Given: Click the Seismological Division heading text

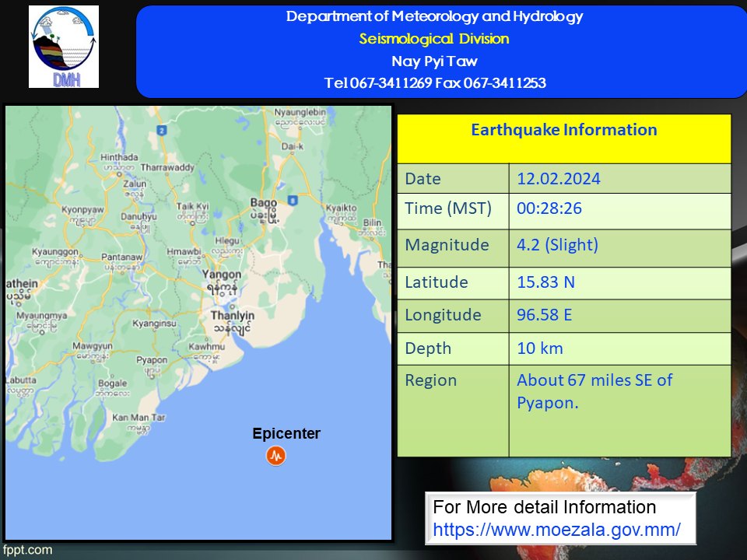Looking at the screenshot, I should click(434, 39).
